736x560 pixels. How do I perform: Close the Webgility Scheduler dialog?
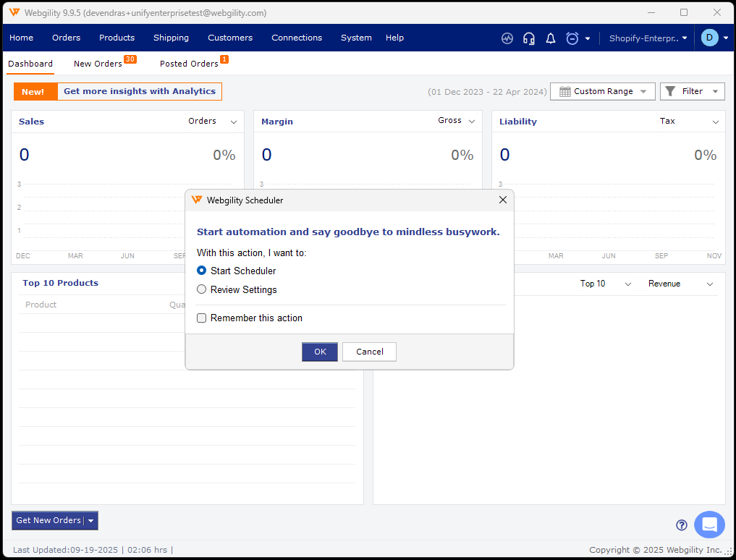click(503, 200)
